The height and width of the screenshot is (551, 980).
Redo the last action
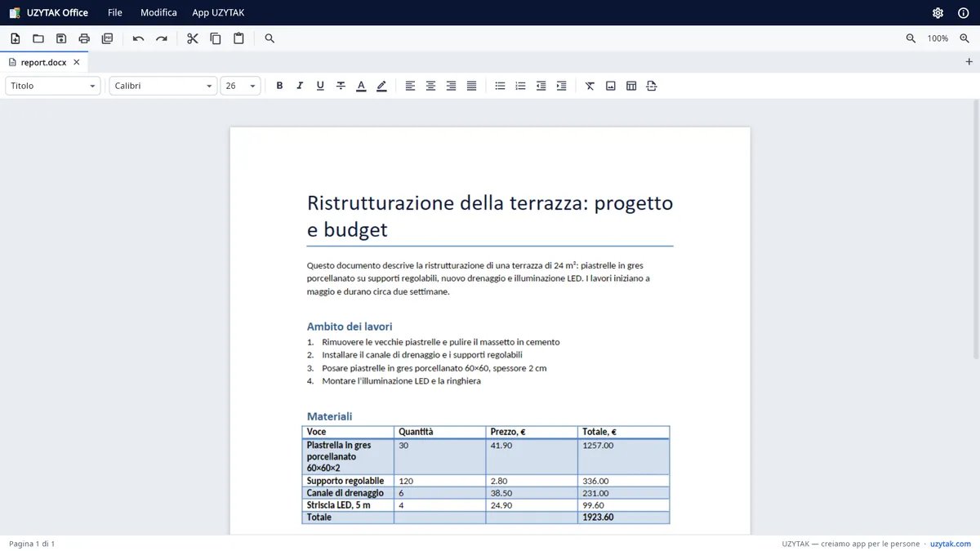click(162, 38)
